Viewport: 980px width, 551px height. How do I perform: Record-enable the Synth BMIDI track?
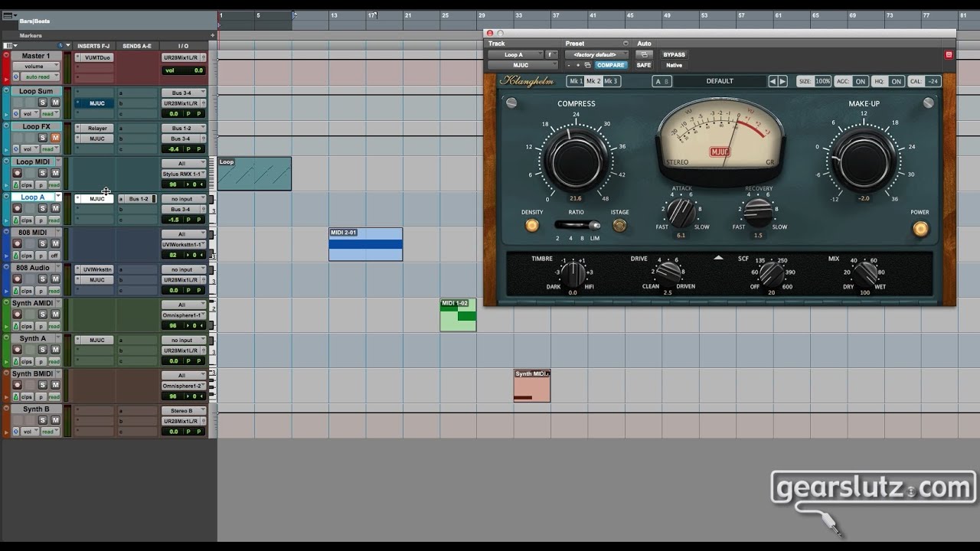(x=17, y=385)
